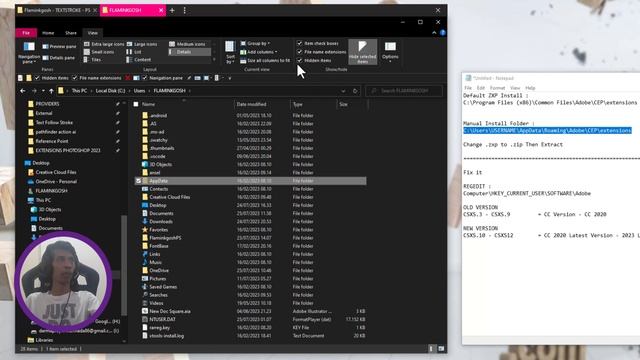Add a new Explorer tab with plus
The width and height of the screenshot is (640, 360).
point(172,10)
